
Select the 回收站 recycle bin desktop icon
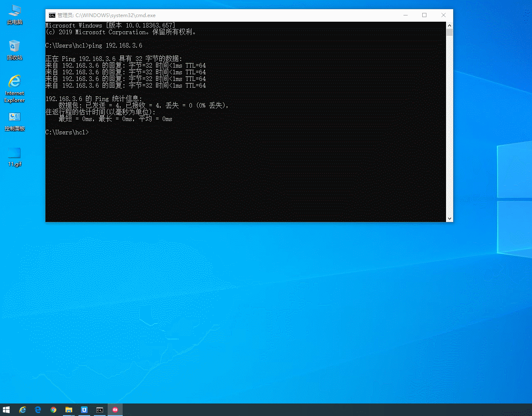click(x=15, y=50)
